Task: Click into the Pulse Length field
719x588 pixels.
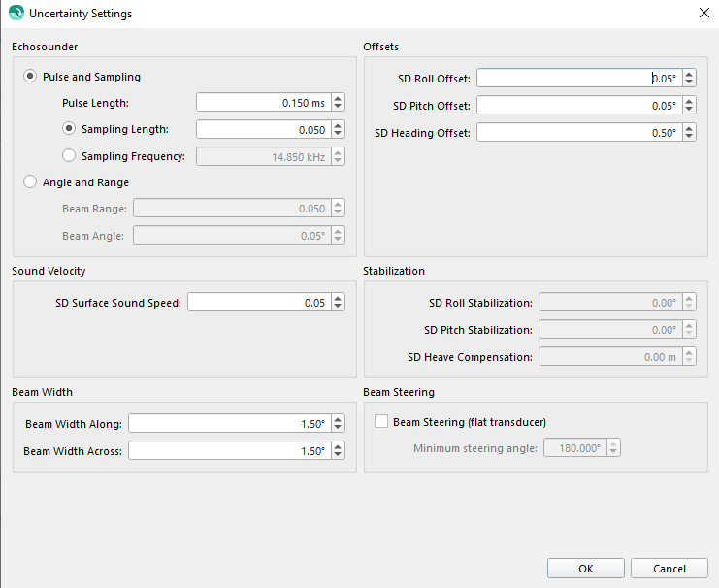Action: (262, 102)
